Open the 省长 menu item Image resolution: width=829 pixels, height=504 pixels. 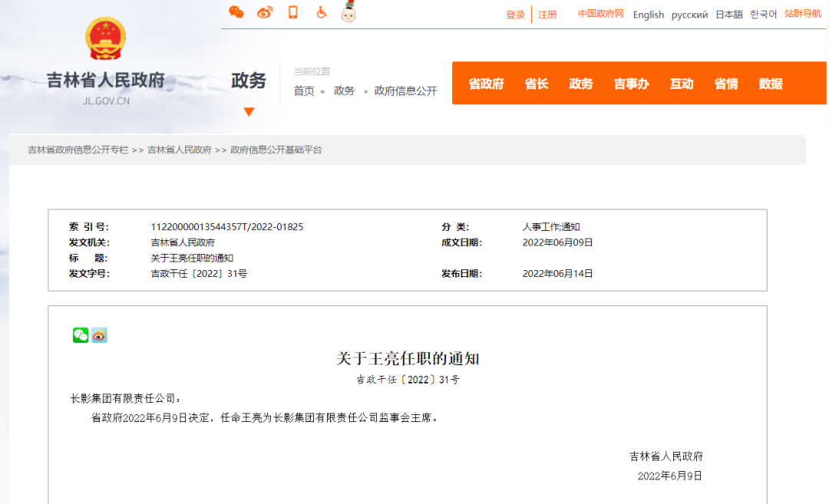point(537,84)
